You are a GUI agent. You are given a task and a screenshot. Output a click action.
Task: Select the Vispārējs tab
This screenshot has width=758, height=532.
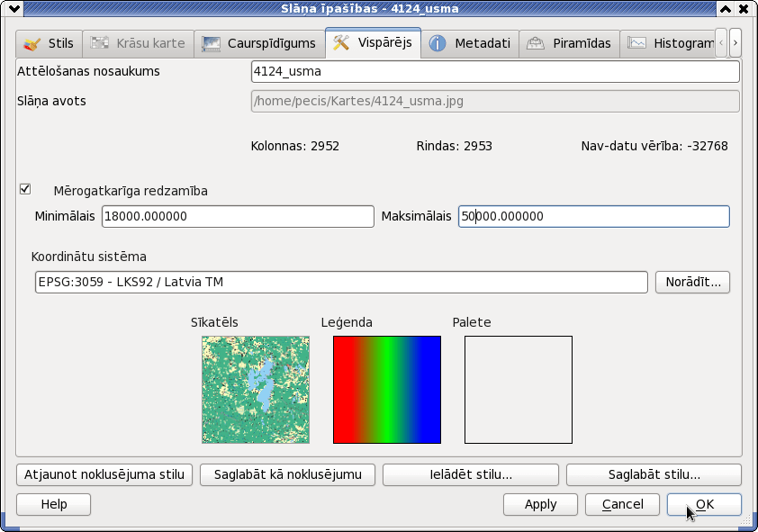click(374, 42)
